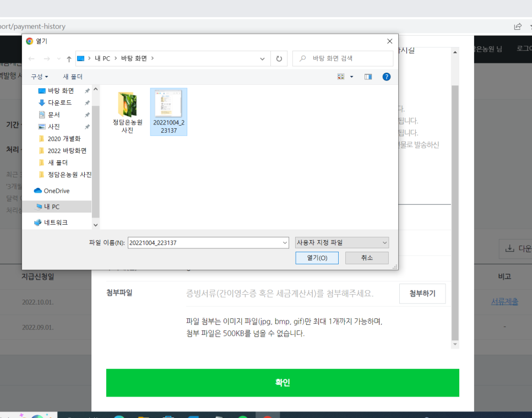Expand the address bar history dropdown
532x418 pixels.
262,59
